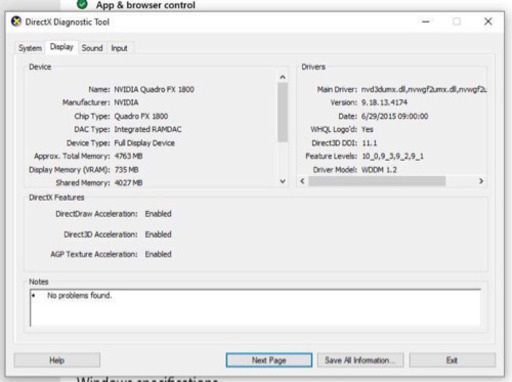Click WHQL Logo'd value Yes
This screenshot has height=382, width=512.
tap(367, 129)
